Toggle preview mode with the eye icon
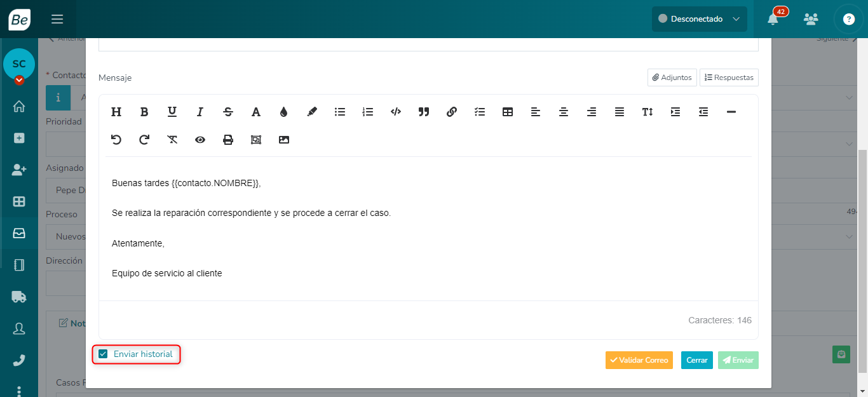This screenshot has height=397, width=868. pos(200,140)
